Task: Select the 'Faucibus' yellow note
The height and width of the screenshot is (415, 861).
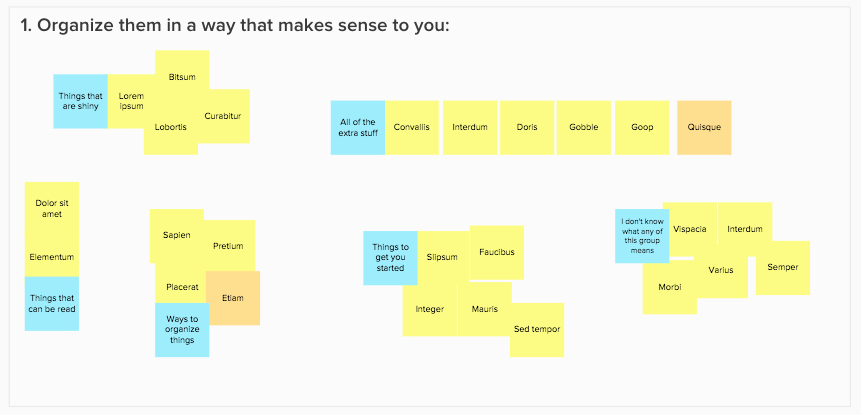Action: click(x=497, y=253)
